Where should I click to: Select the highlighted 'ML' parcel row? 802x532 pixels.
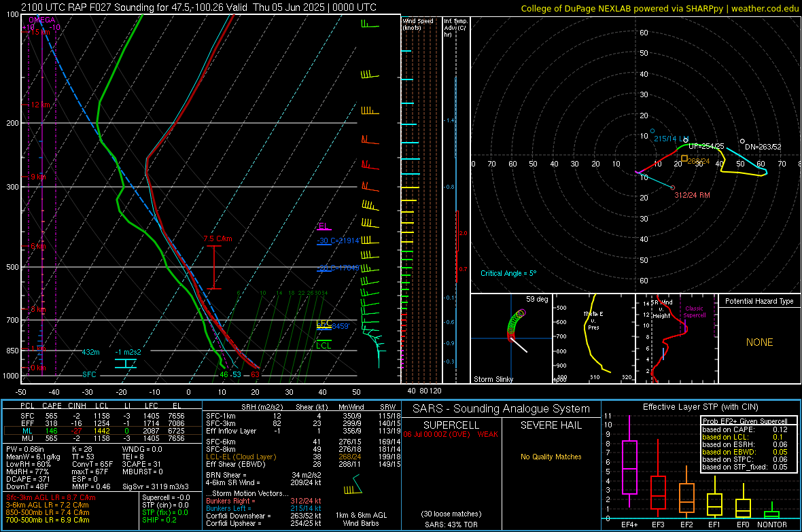click(x=103, y=431)
